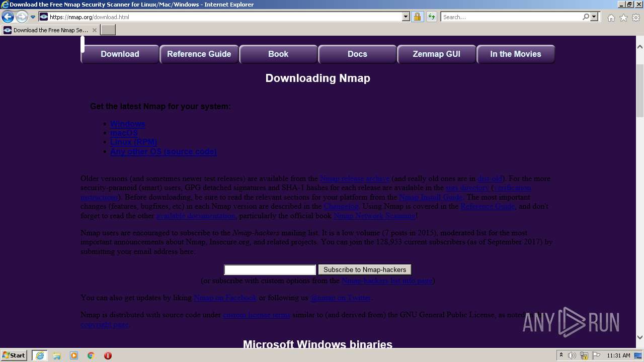The width and height of the screenshot is (644, 362).
Task: Launch Chrome from the taskbar
Action: pyautogui.click(x=91, y=355)
